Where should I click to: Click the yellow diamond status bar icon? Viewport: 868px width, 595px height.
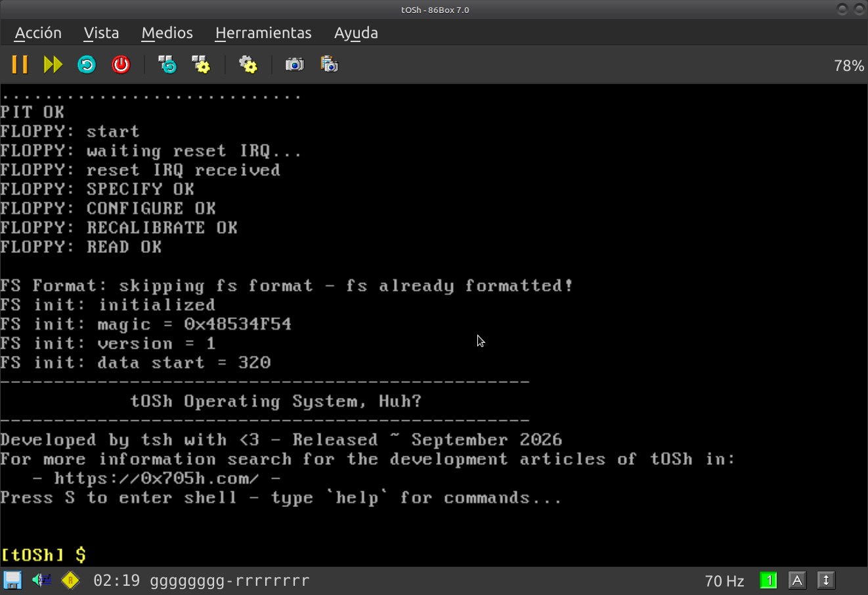(70, 581)
